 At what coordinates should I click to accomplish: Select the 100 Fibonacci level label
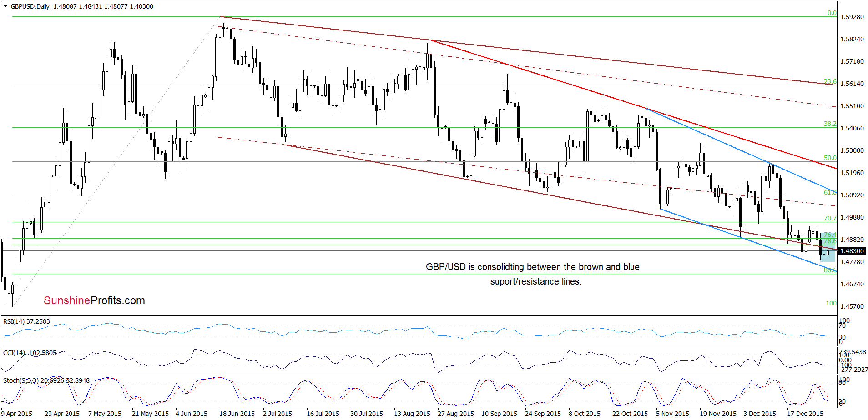click(831, 303)
